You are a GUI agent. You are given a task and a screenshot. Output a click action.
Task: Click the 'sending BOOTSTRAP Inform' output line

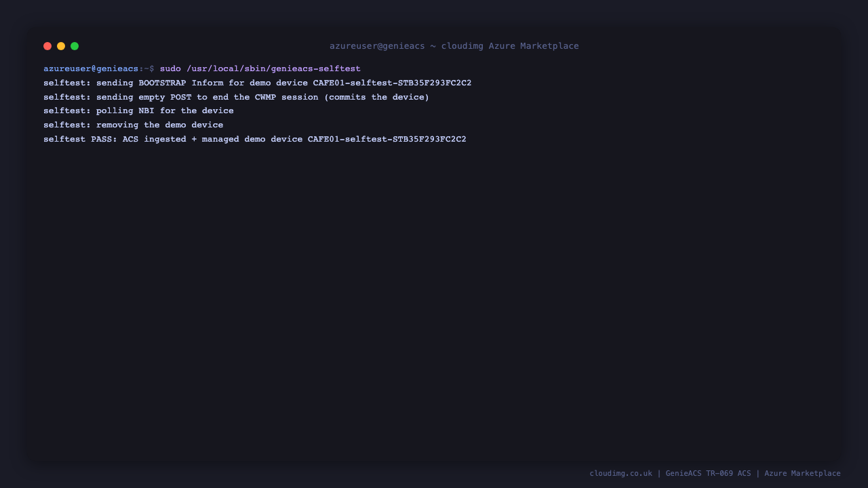pyautogui.click(x=258, y=83)
